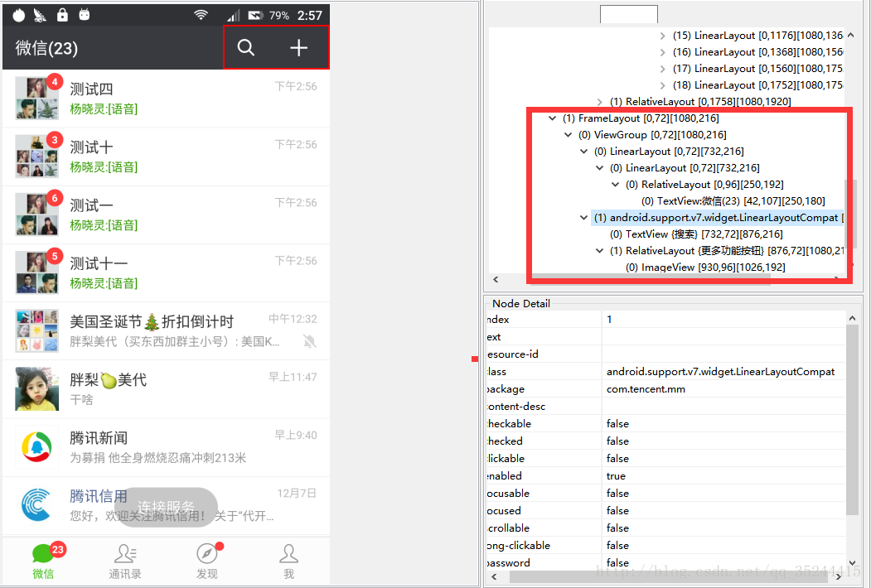Open the 微信 chats tab at bottom

[x=44, y=561]
